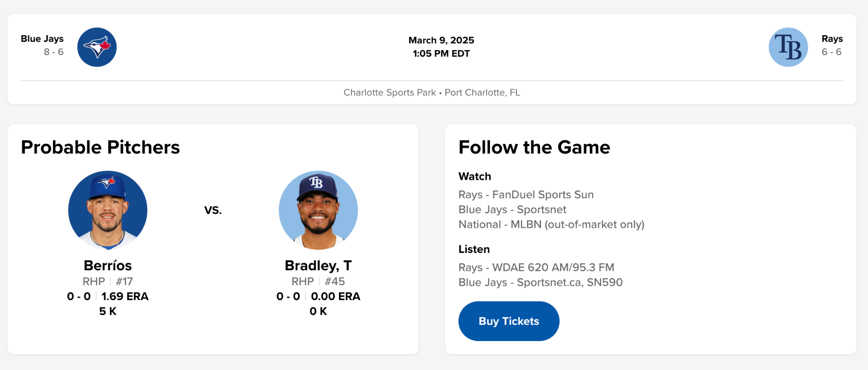Image resolution: width=868 pixels, height=370 pixels.
Task: Click Blue Jays - Sportsnet watch option
Action: pyautogui.click(x=512, y=210)
